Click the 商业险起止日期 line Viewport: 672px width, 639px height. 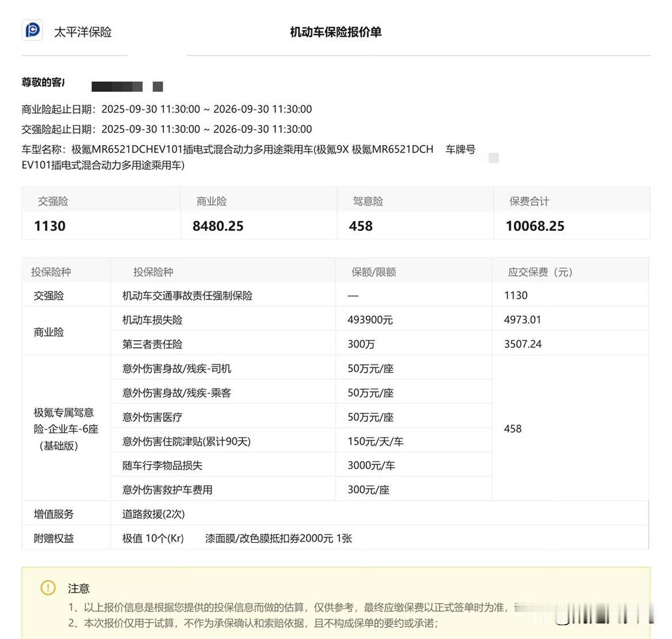(167, 109)
